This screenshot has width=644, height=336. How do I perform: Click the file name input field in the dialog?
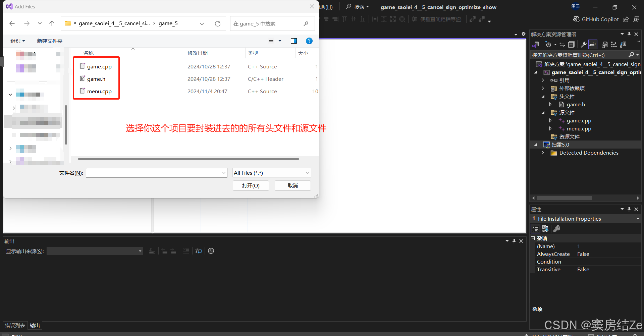coord(156,173)
